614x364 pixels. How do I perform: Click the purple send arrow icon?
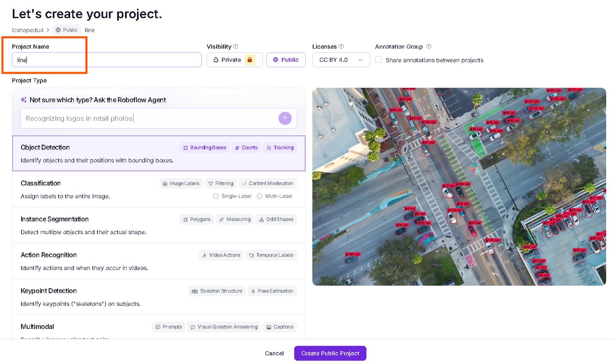(x=285, y=118)
